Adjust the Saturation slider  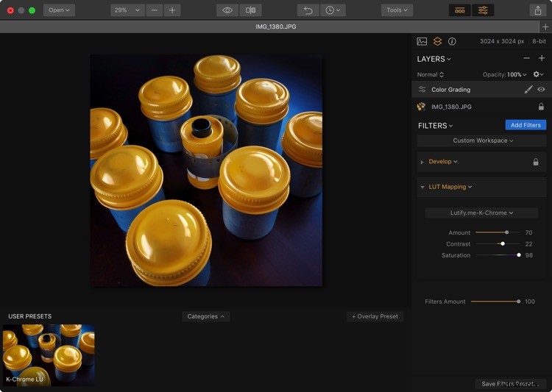(519, 254)
